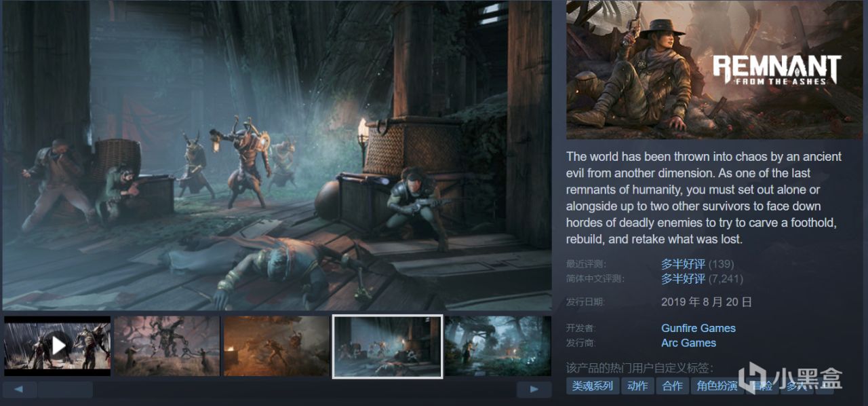Image resolution: width=868 pixels, height=406 pixels.
Task: Click the game description paragraph text
Action: click(x=704, y=198)
